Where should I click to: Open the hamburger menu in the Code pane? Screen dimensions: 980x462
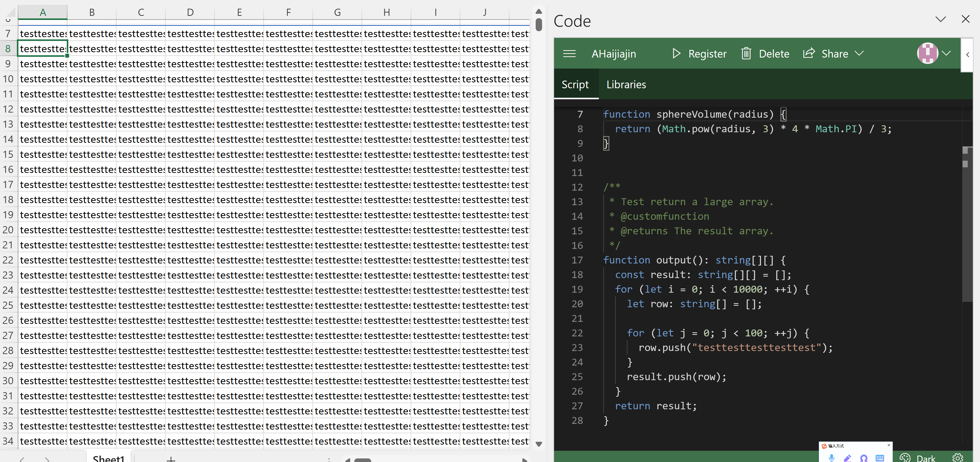[x=569, y=54]
